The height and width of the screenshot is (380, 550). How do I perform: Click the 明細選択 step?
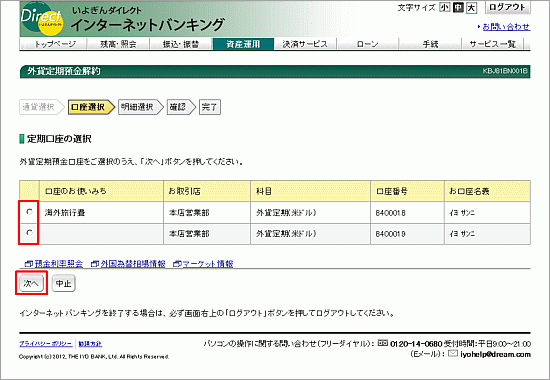(140, 107)
